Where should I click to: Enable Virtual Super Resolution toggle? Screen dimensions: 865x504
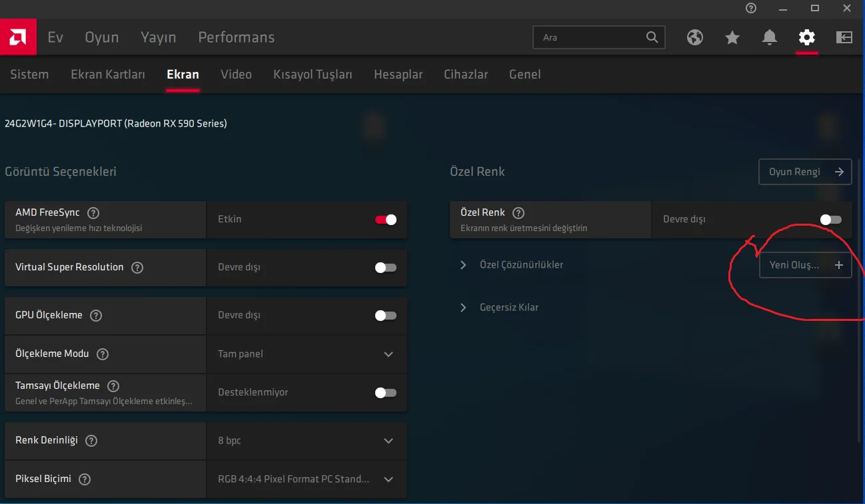386,268
